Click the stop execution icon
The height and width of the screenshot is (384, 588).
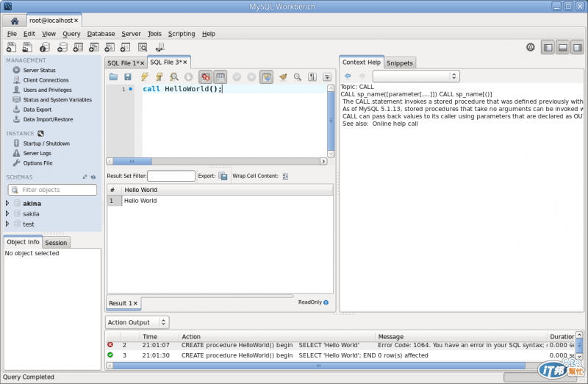point(189,77)
